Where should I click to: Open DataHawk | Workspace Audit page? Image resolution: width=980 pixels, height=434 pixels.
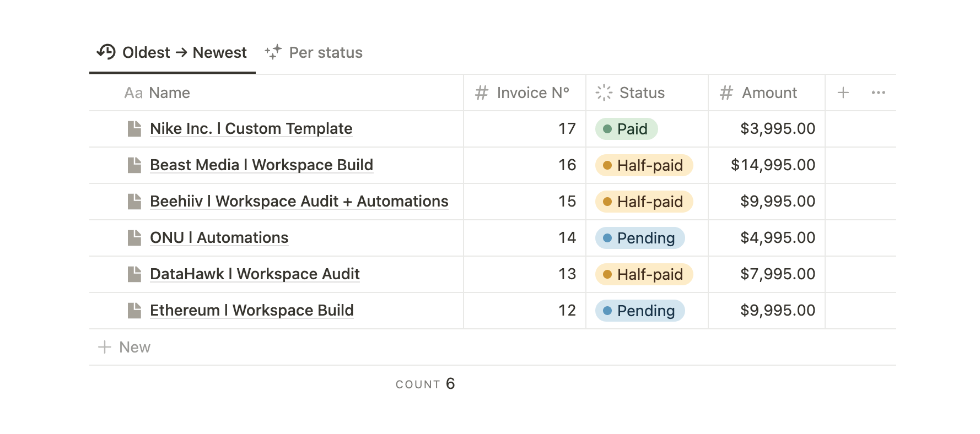click(255, 274)
